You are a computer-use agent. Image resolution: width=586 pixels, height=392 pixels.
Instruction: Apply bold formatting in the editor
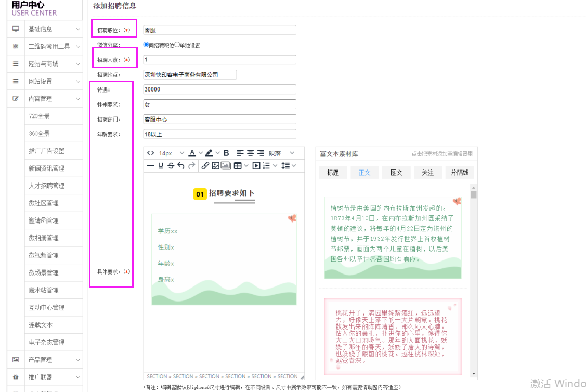click(226, 153)
